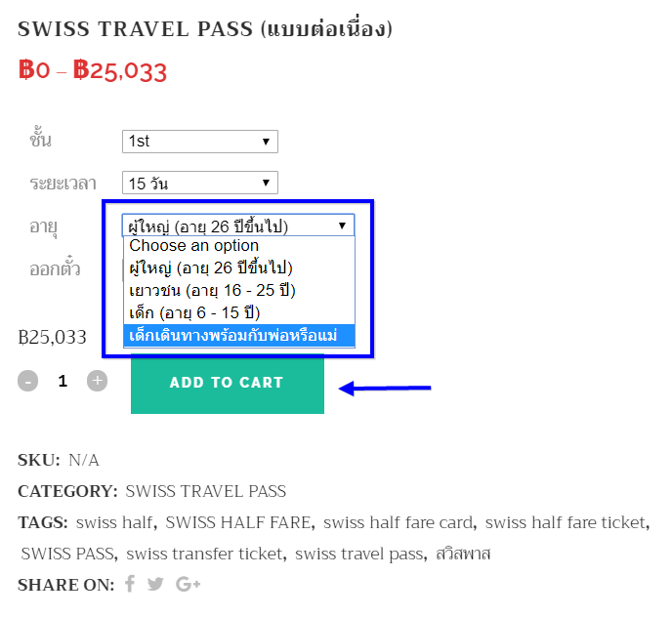Open the SWISS TRAVEL PASS category link
The width and height of the screenshot is (672, 617).
tap(206, 491)
